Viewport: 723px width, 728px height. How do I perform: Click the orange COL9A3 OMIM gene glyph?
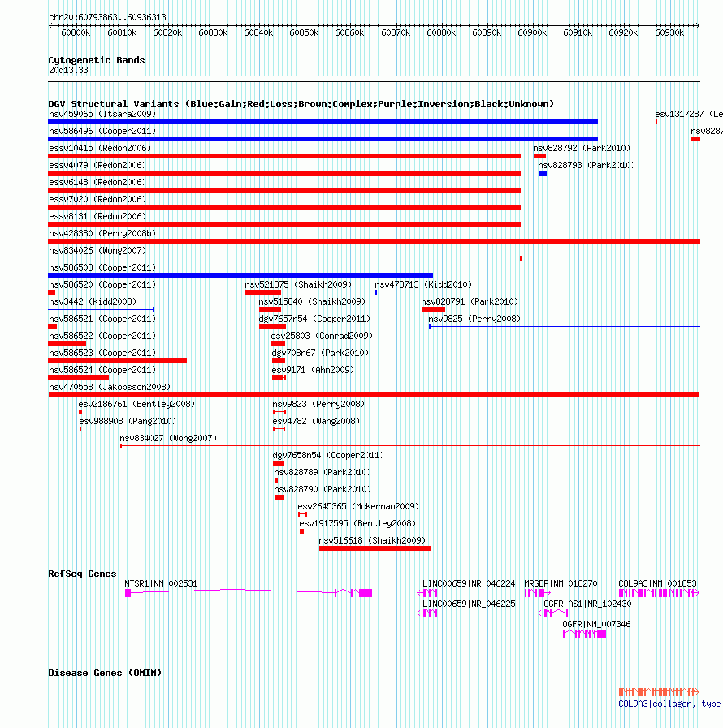659,692
